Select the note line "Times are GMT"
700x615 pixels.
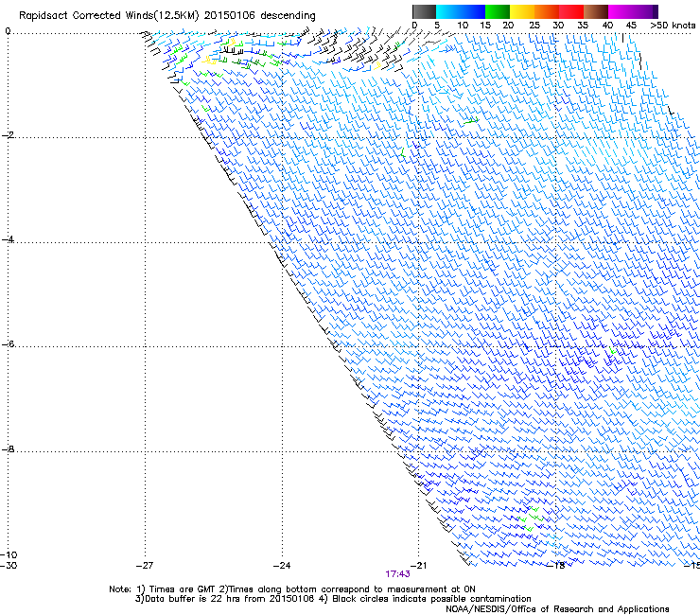coord(183,589)
